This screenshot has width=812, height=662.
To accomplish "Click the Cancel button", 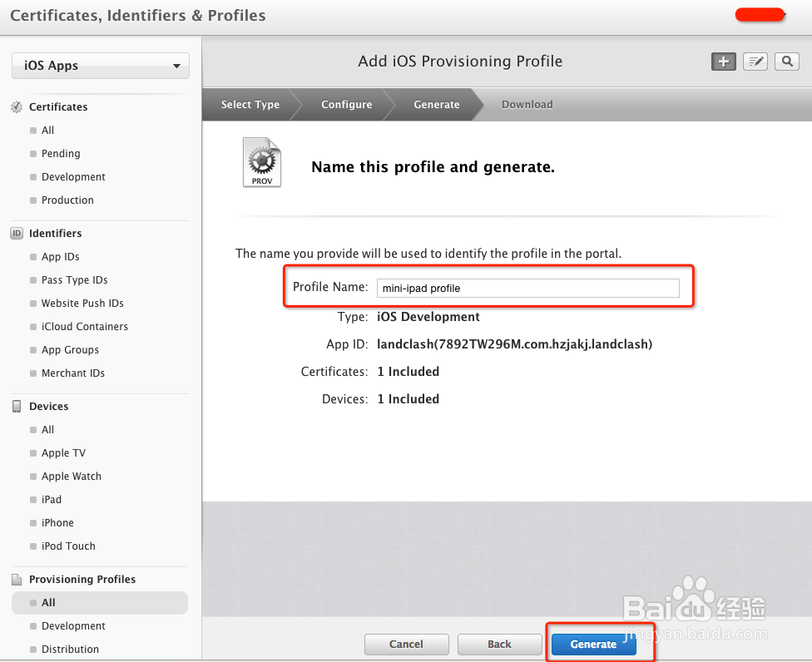I will (x=407, y=645).
